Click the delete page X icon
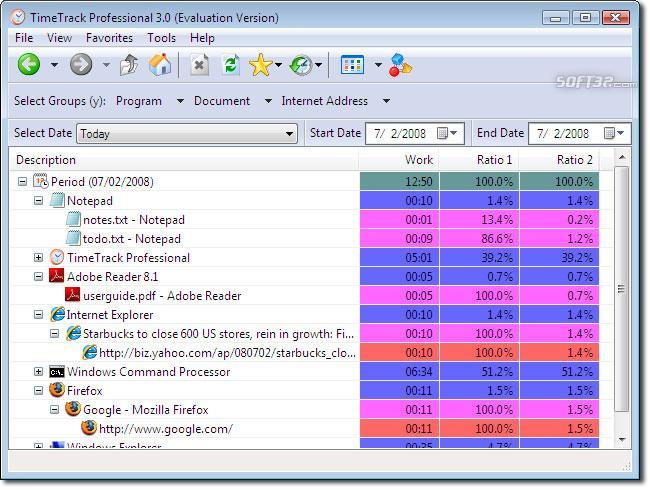This screenshot has height=490, width=650. 199,65
